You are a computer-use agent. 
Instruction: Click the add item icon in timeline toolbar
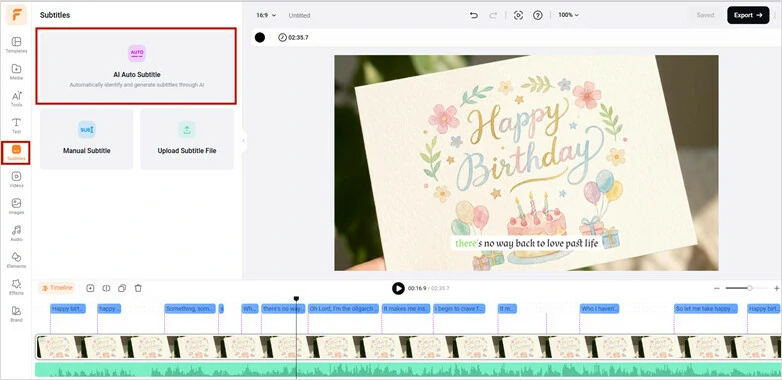click(90, 288)
